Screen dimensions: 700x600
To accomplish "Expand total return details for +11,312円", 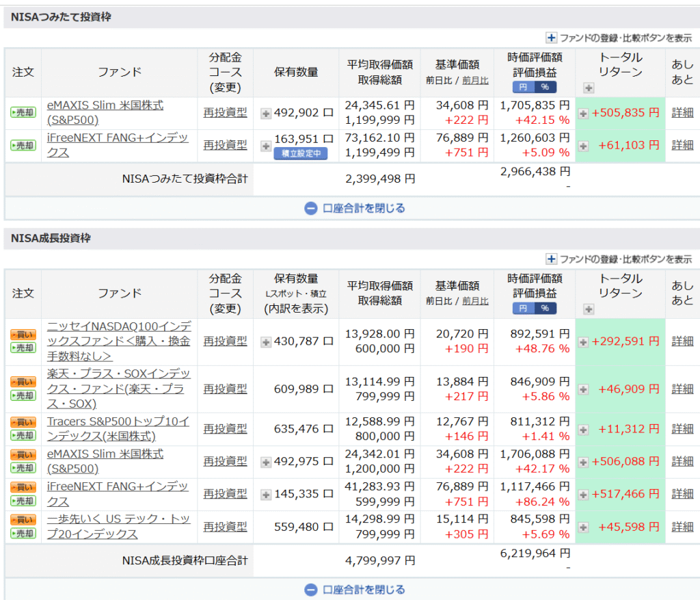I will click(583, 430).
